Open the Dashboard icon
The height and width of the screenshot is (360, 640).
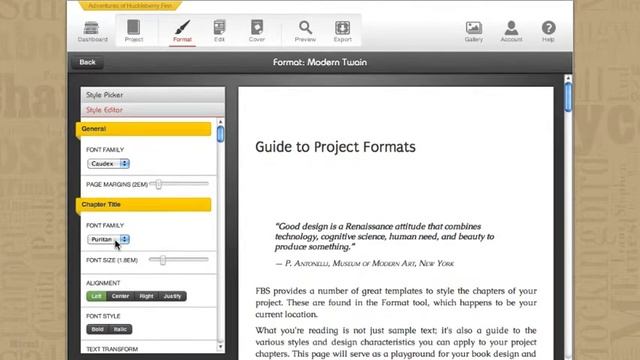click(x=93, y=31)
